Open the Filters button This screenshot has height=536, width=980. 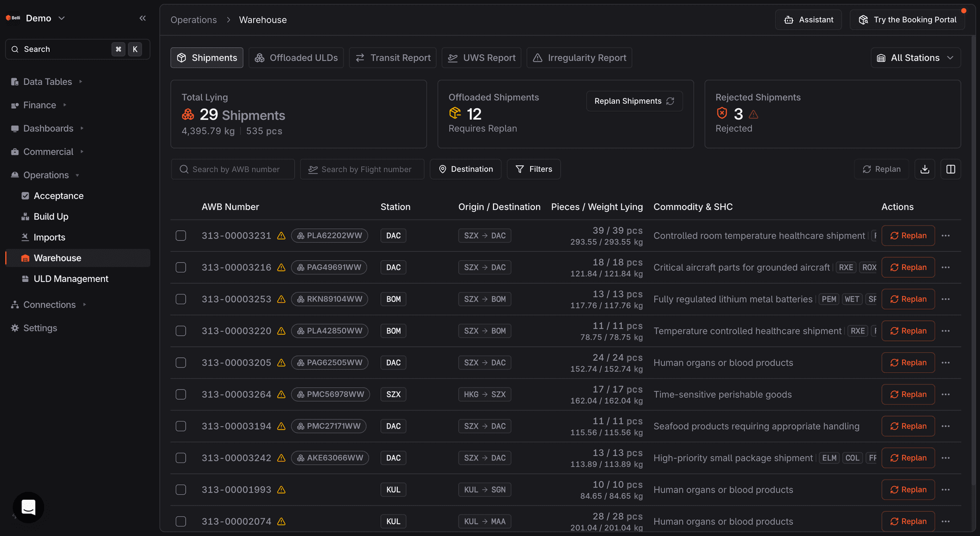pos(534,169)
